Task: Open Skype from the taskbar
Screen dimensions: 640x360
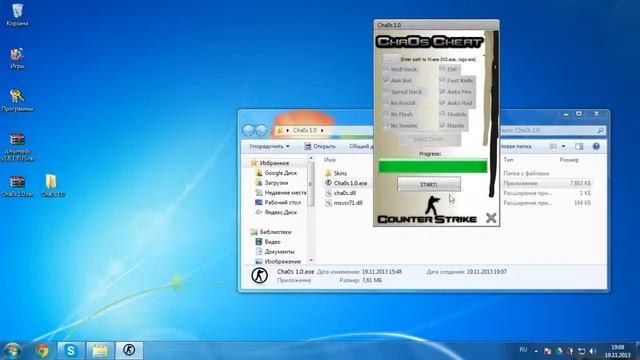Action: pyautogui.click(x=71, y=351)
